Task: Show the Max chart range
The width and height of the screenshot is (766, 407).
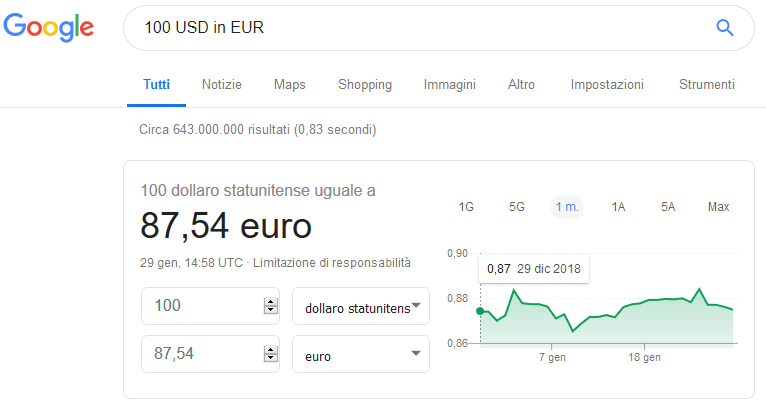Action: click(718, 207)
